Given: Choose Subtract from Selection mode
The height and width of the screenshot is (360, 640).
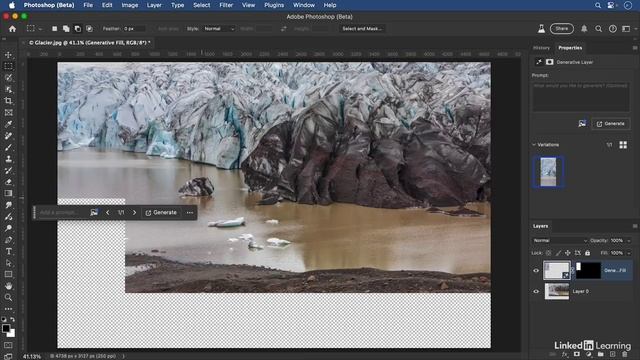Looking at the screenshot, I should click(x=78, y=29).
